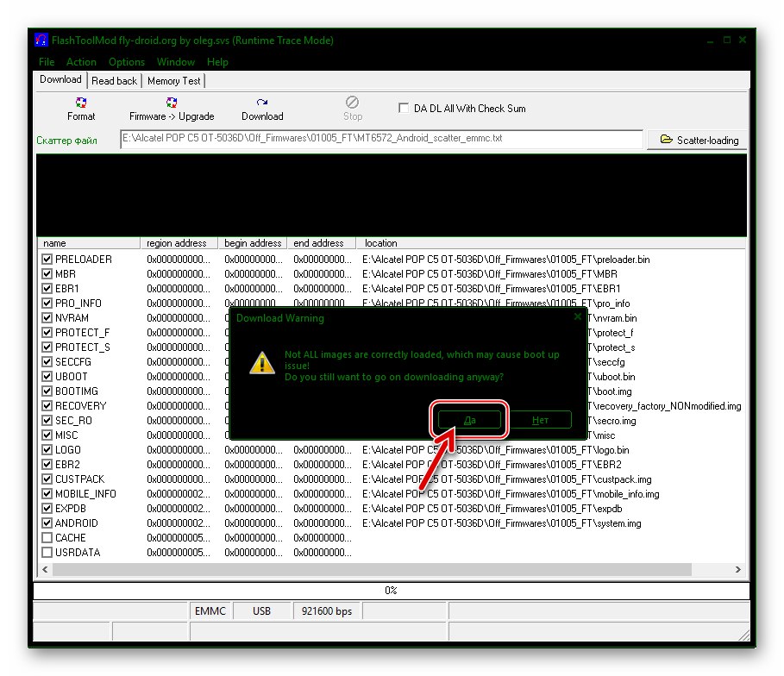This screenshot has height=676, width=784.
Task: Click the 921600 bps status entry
Action: click(327, 611)
